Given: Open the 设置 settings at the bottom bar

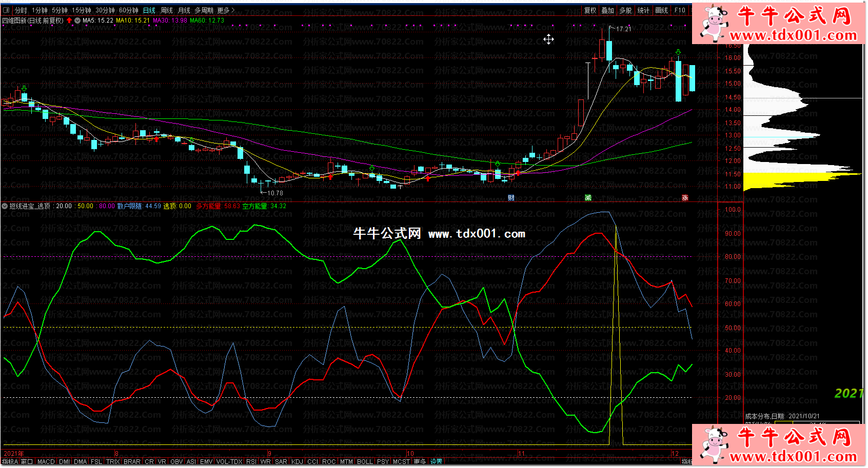Looking at the screenshot, I should [x=436, y=462].
